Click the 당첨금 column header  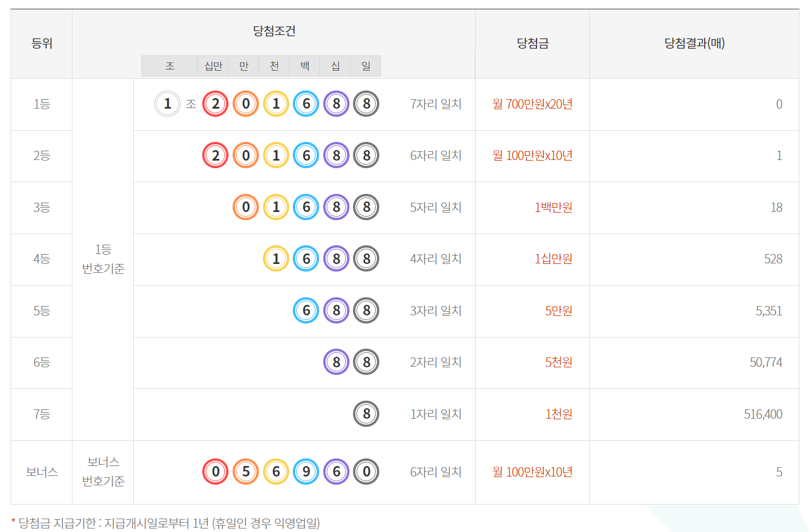click(x=532, y=43)
